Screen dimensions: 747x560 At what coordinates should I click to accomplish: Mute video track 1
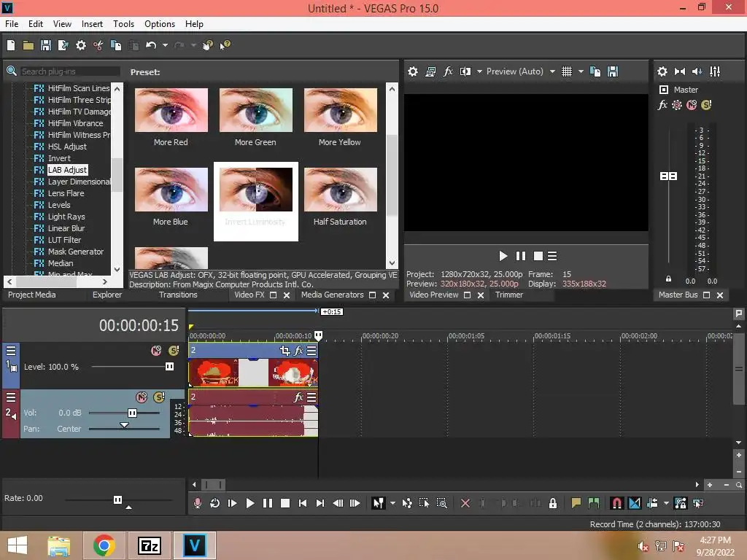156,351
